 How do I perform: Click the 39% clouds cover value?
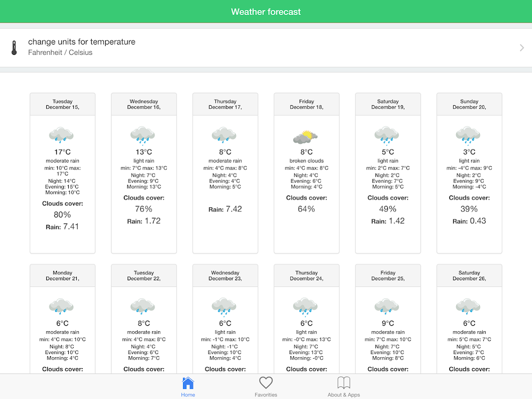click(x=469, y=209)
